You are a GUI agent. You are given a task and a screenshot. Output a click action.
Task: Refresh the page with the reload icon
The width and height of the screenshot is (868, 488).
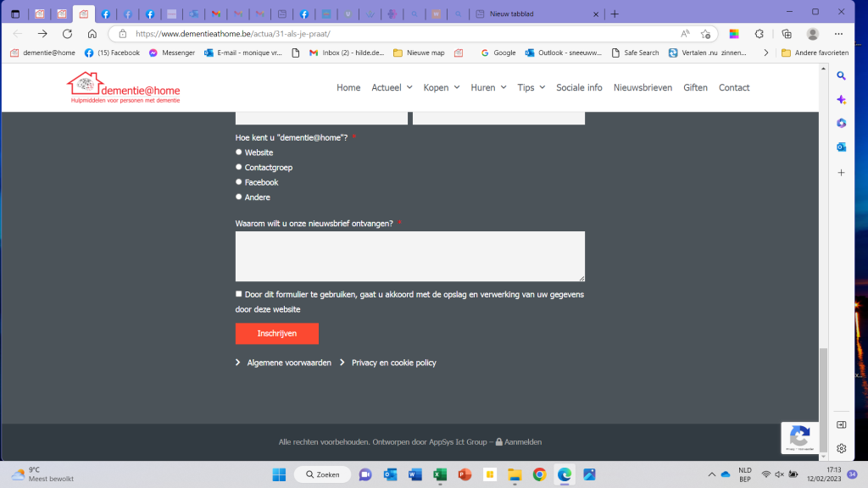tap(67, 34)
